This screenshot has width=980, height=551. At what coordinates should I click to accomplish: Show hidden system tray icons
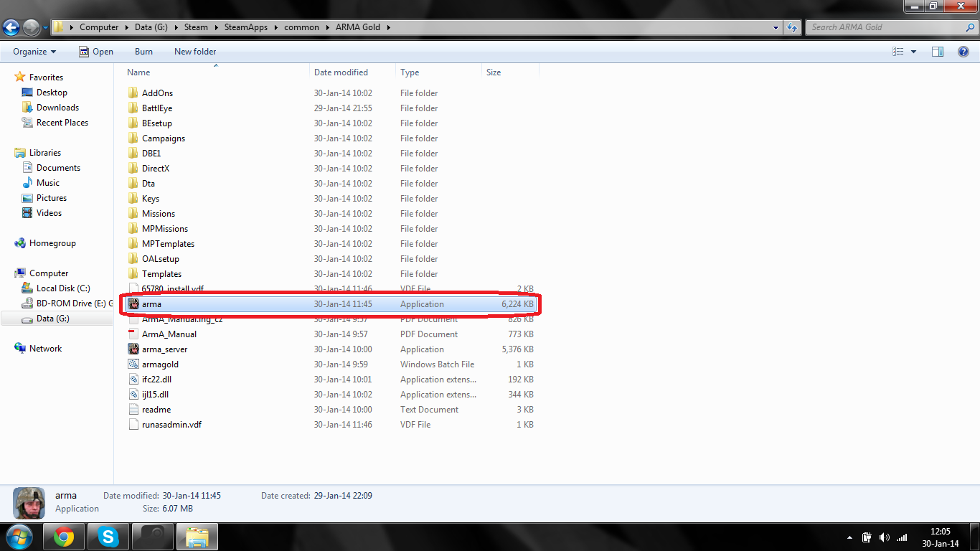850,537
